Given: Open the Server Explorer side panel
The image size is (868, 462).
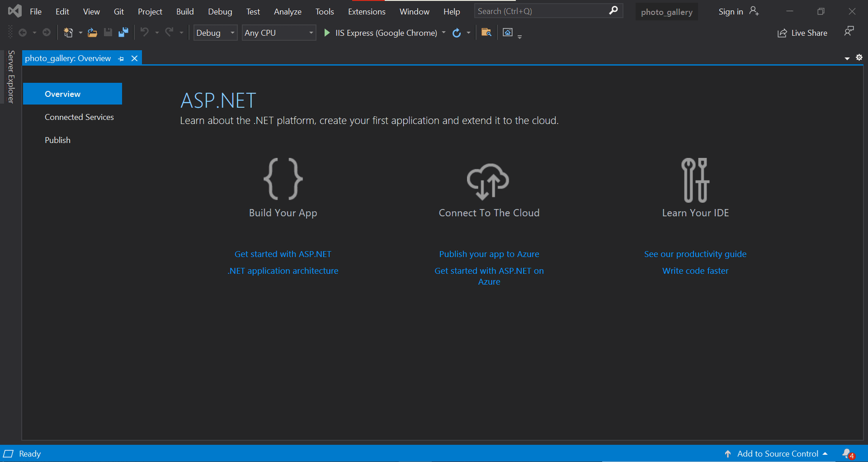Looking at the screenshot, I should click(x=11, y=77).
